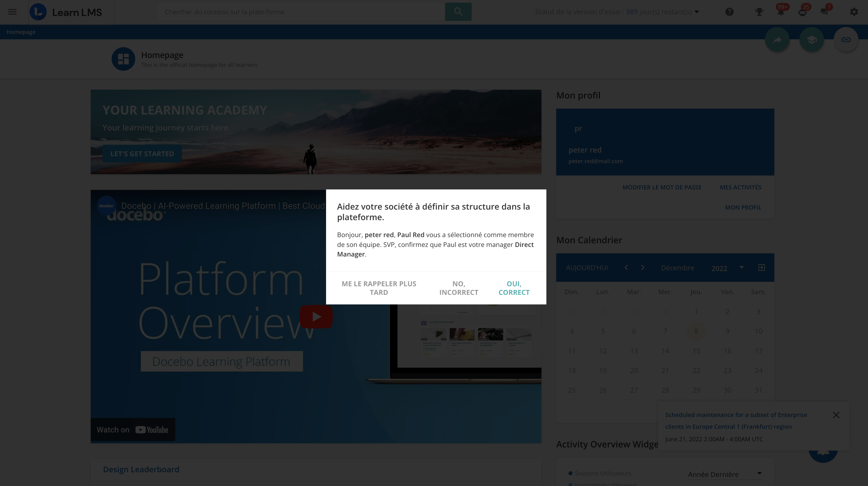
Task: Open the hamburger main menu
Action: point(12,12)
